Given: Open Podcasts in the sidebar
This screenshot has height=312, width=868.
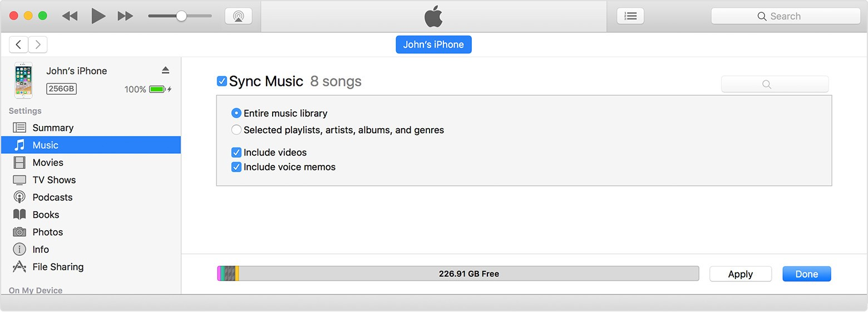Looking at the screenshot, I should (x=52, y=197).
